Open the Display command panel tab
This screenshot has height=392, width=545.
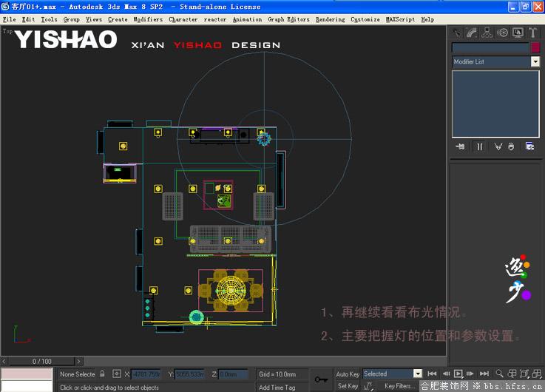518,33
